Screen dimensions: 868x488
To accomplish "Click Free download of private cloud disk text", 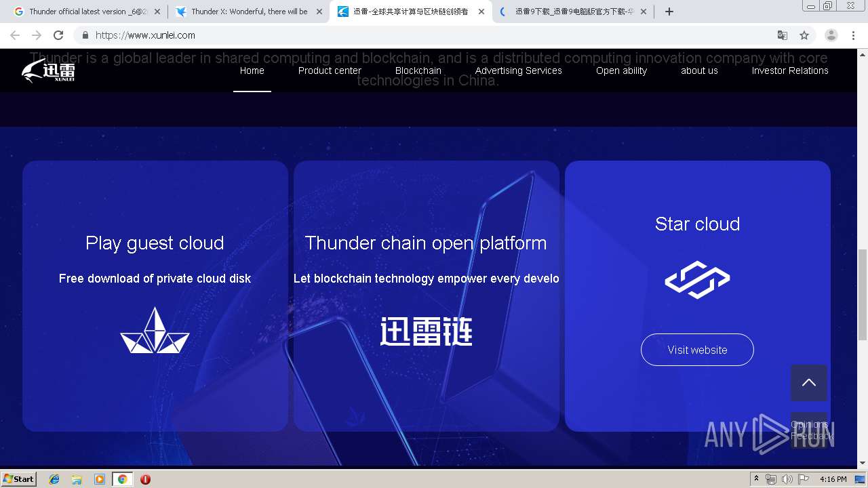I will point(155,279).
